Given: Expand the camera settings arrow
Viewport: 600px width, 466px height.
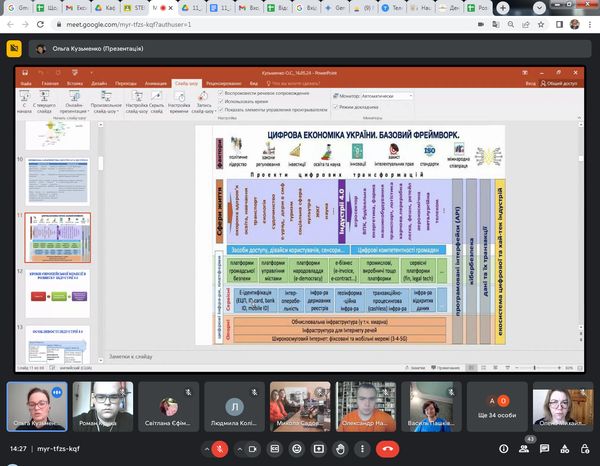Looking at the screenshot, I should tap(239, 450).
